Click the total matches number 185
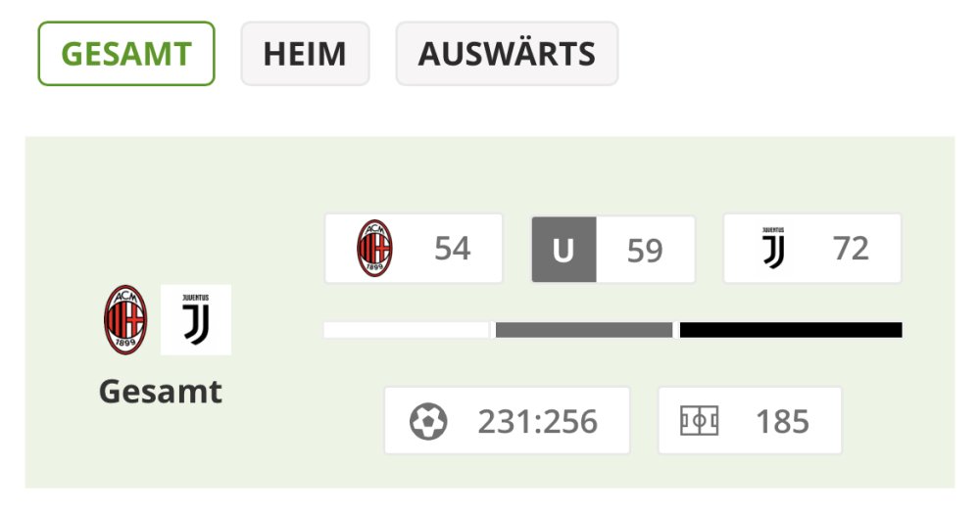Image resolution: width=980 pixels, height=515 pixels. [x=782, y=421]
